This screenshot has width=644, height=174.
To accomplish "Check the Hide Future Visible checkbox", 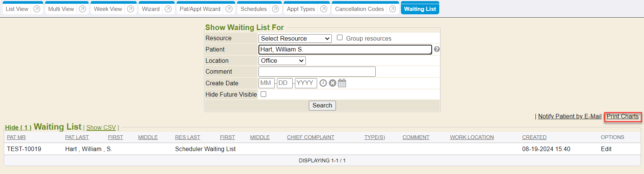I will point(263,94).
